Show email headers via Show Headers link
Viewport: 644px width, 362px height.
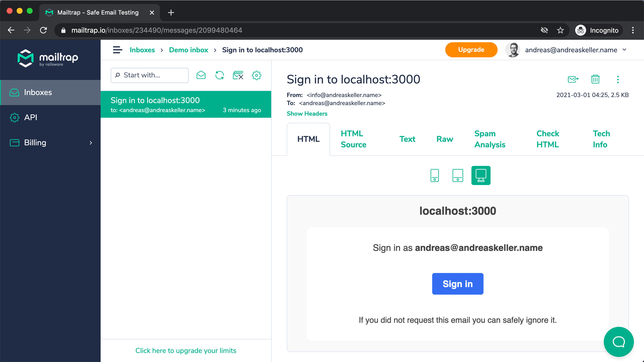pyautogui.click(x=307, y=114)
